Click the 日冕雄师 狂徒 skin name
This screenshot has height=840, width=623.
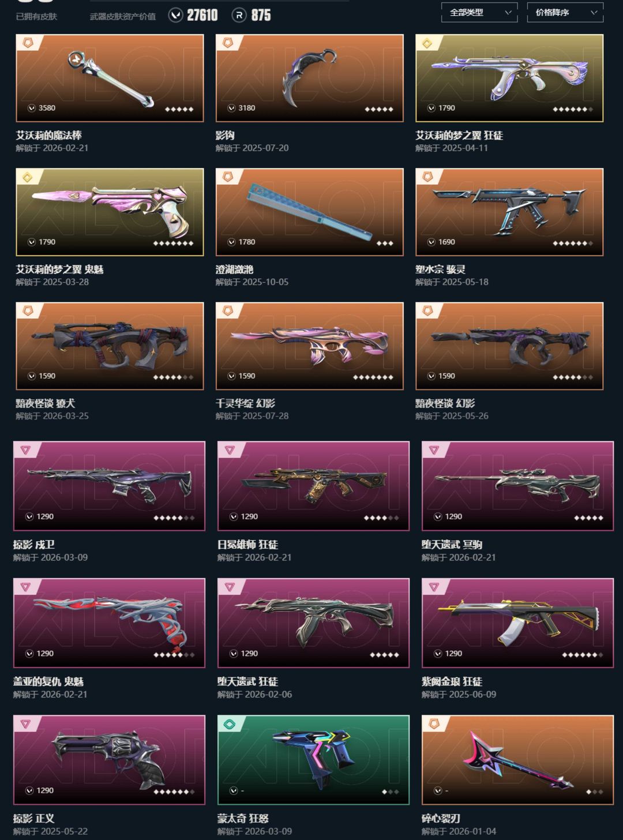247,544
